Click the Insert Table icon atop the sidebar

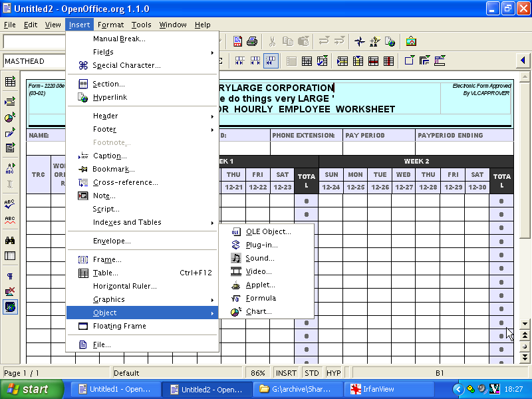click(10, 82)
